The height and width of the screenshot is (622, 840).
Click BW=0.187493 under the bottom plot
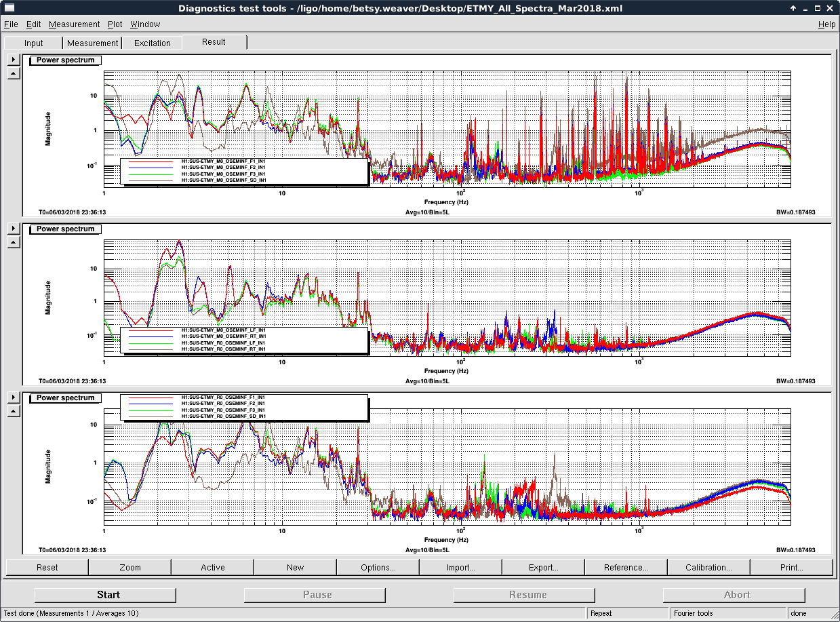796,550
